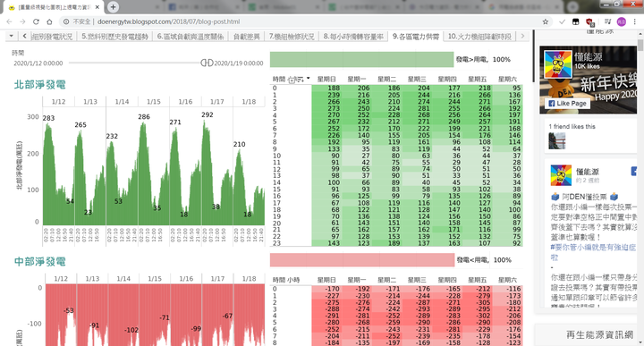Click the checkmark extension icon
Screen dimensions: 644x346
pyautogui.click(x=562, y=21)
